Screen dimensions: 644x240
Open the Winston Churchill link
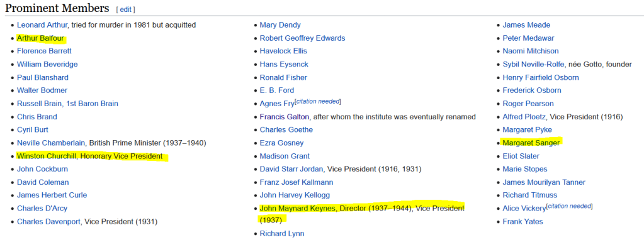click(x=47, y=156)
